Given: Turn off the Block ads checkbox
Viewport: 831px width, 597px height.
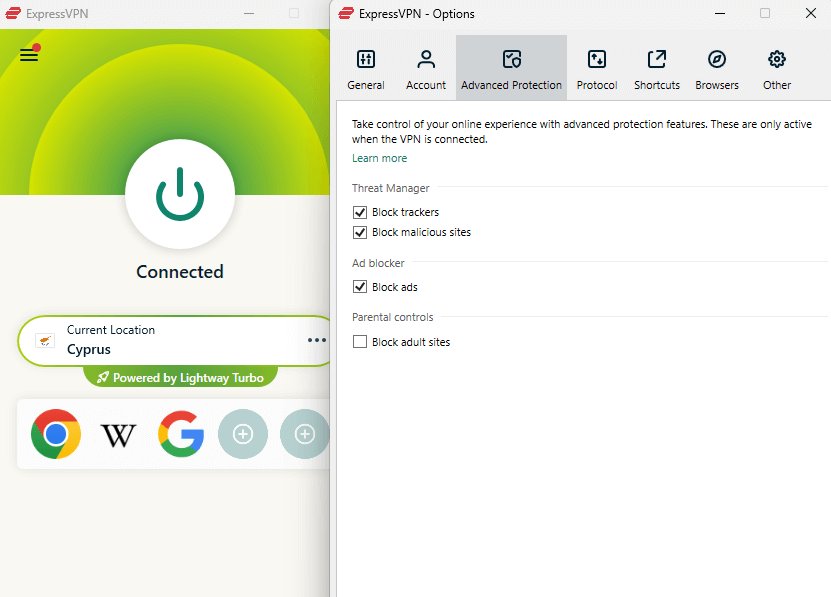Looking at the screenshot, I should coord(359,287).
